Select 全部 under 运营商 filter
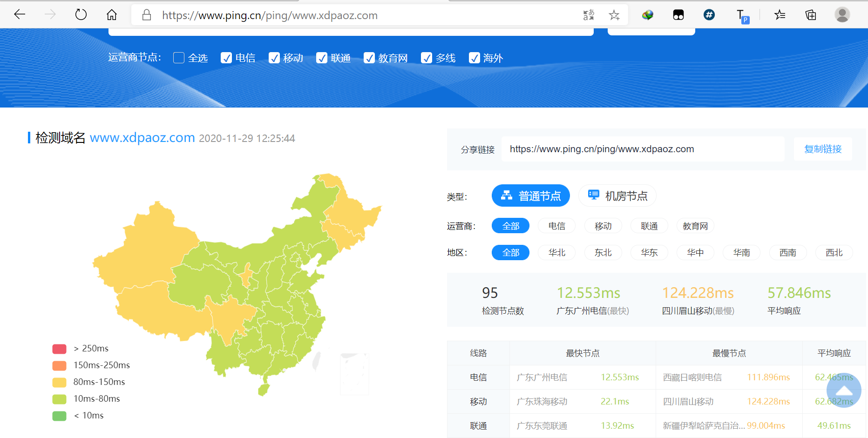The height and width of the screenshot is (438, 868). tap(511, 226)
